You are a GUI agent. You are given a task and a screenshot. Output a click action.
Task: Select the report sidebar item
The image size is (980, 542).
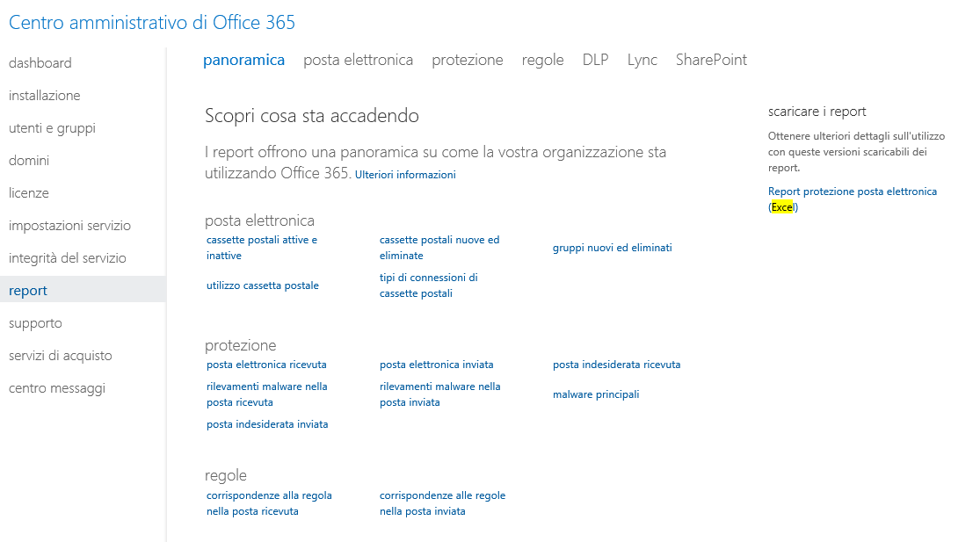83,291
